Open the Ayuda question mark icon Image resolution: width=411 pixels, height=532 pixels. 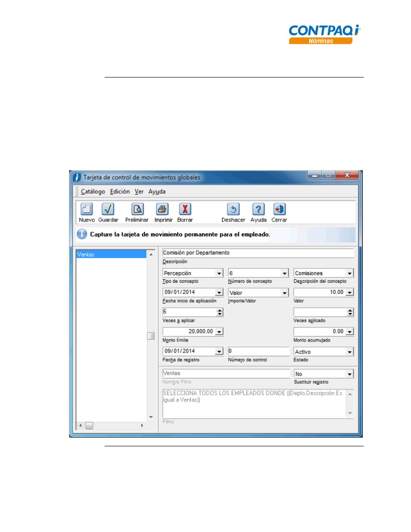pyautogui.click(x=258, y=209)
